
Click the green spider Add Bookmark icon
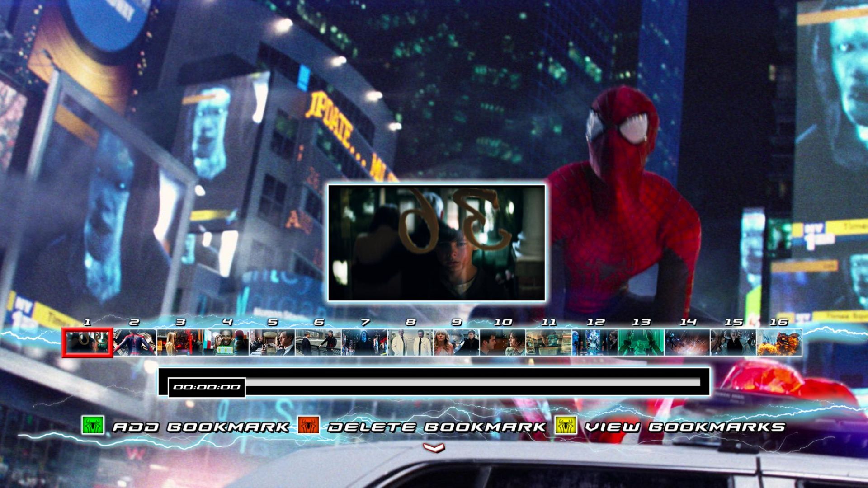93,426
